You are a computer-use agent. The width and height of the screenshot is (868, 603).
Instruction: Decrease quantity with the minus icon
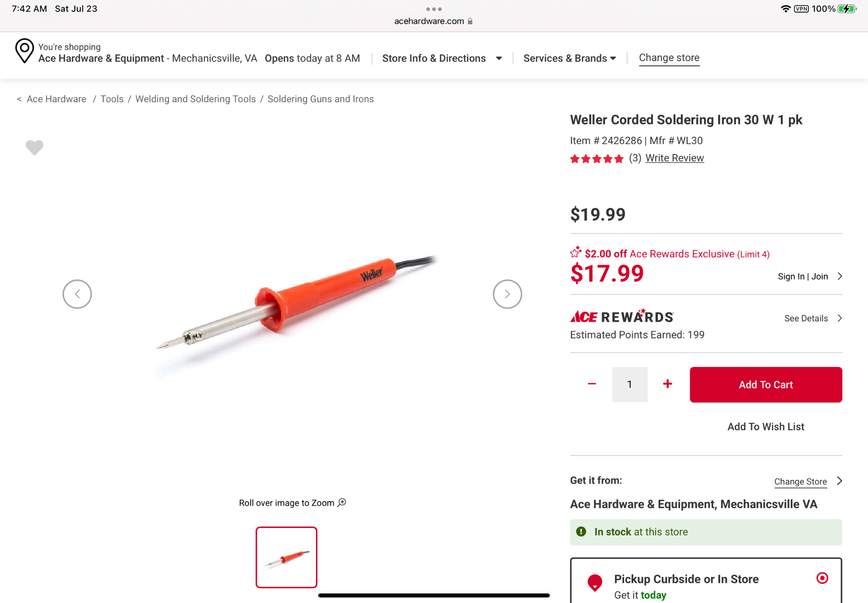[x=592, y=384]
